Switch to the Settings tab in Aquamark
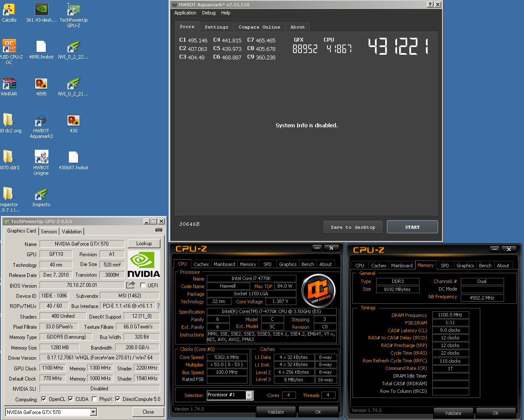Viewport: 524px width, 420px height. (x=217, y=27)
